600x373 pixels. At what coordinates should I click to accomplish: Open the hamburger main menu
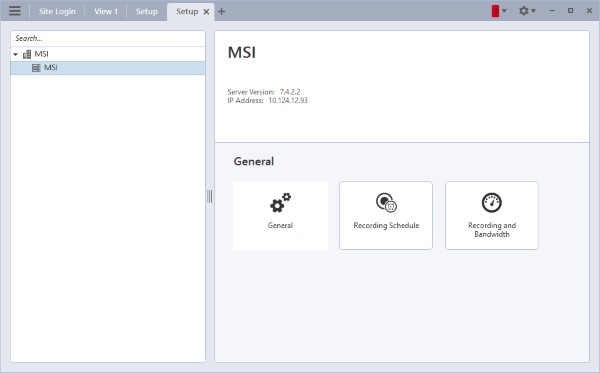click(x=15, y=11)
